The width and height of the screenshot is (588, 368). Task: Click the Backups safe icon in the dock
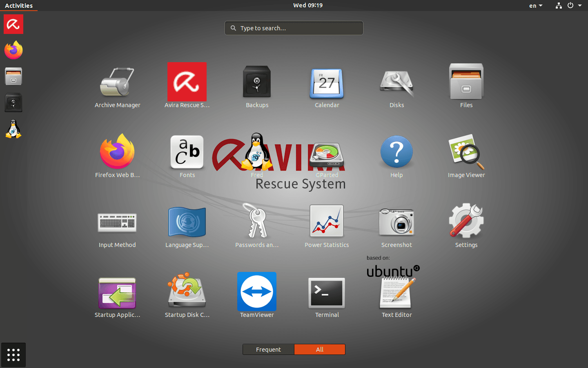(13, 103)
